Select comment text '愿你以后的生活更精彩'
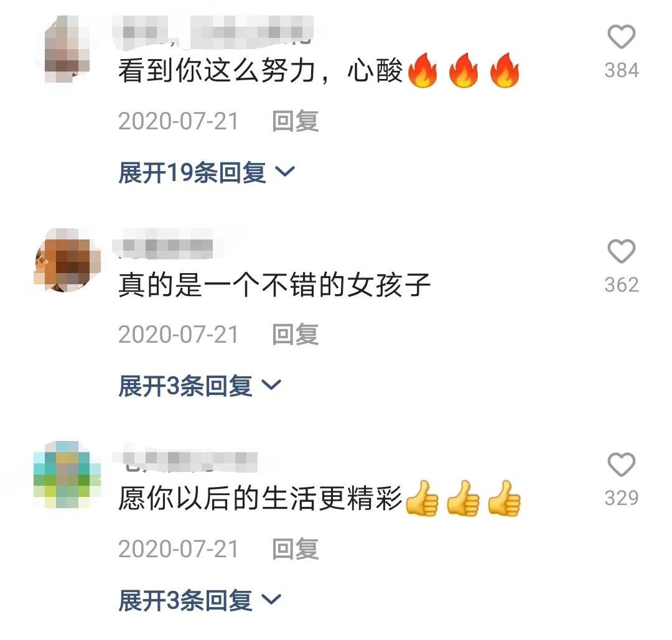Viewport: 672px width, 640px height. point(261,498)
